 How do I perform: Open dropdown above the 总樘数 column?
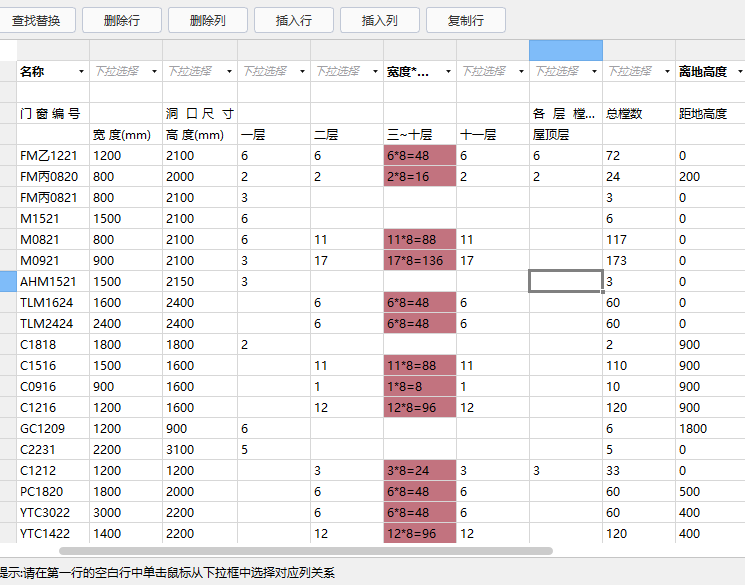(667, 72)
